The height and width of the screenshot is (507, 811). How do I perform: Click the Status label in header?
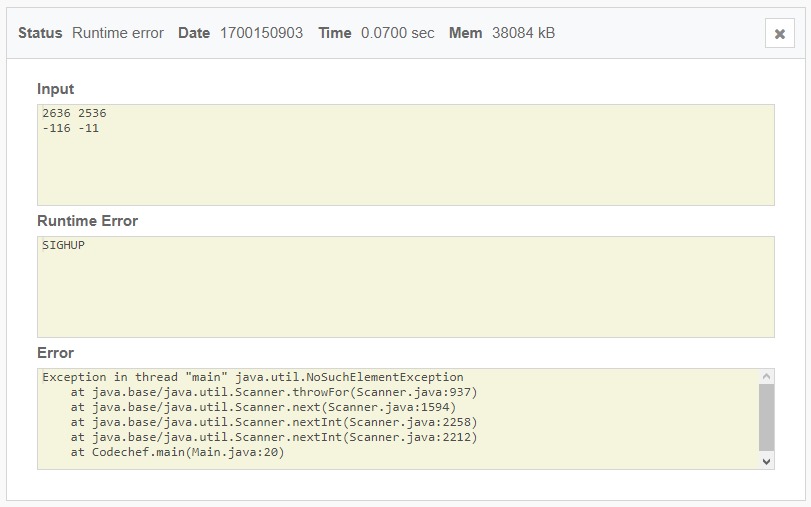[40, 33]
